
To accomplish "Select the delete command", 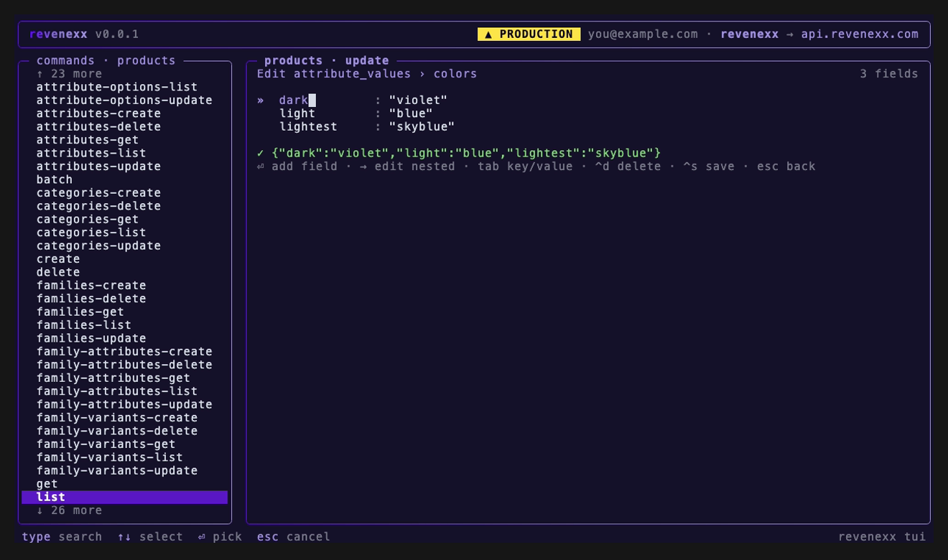I will pyautogui.click(x=58, y=272).
